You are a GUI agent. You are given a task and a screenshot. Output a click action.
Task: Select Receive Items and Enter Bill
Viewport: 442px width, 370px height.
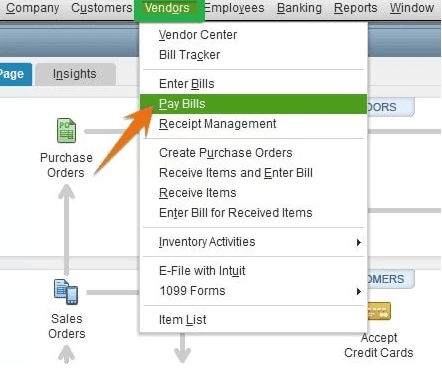pyautogui.click(x=253, y=173)
